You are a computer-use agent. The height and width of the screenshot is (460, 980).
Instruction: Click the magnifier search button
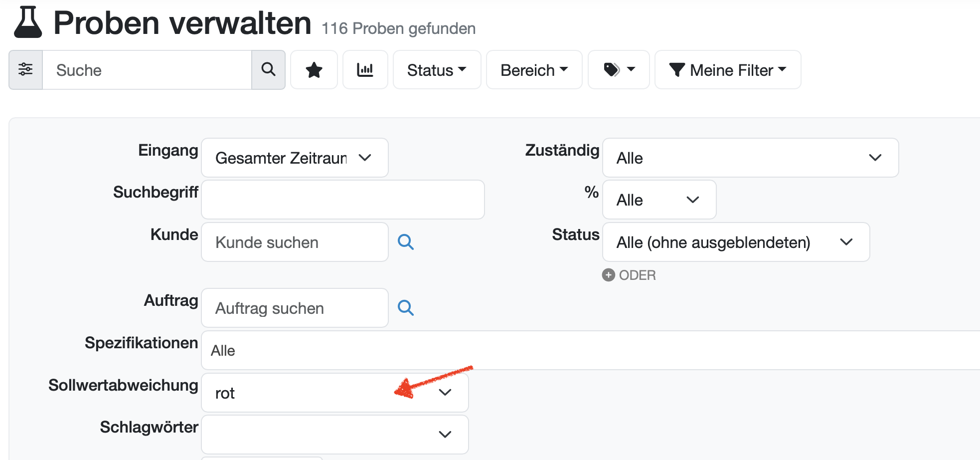point(268,70)
